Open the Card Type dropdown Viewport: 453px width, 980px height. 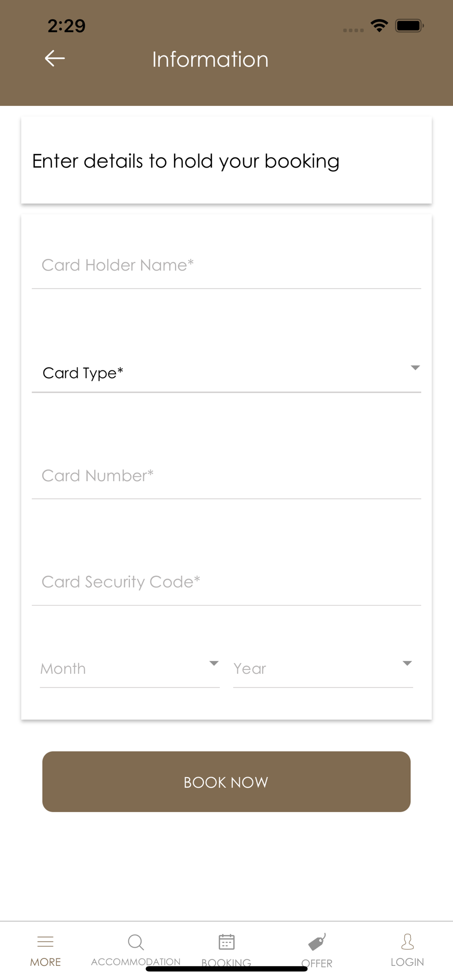(x=226, y=373)
